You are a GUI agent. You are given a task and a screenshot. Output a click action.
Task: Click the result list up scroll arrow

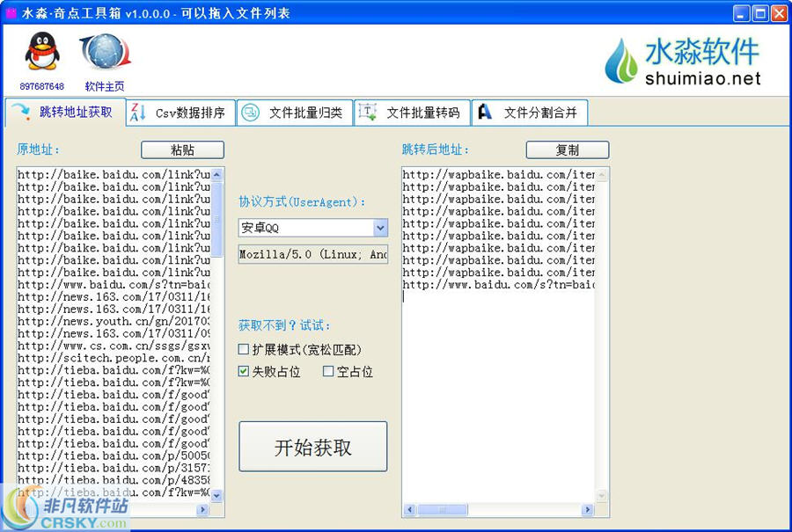tap(602, 175)
